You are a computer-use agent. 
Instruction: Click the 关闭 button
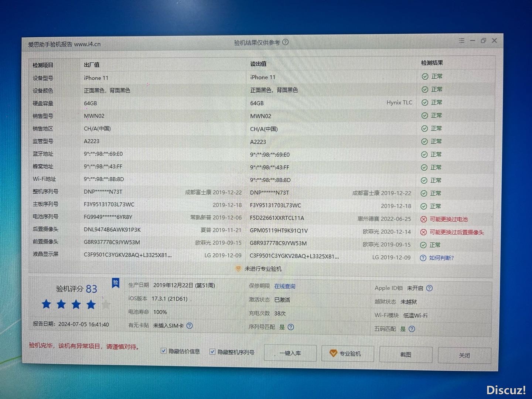pos(464,355)
